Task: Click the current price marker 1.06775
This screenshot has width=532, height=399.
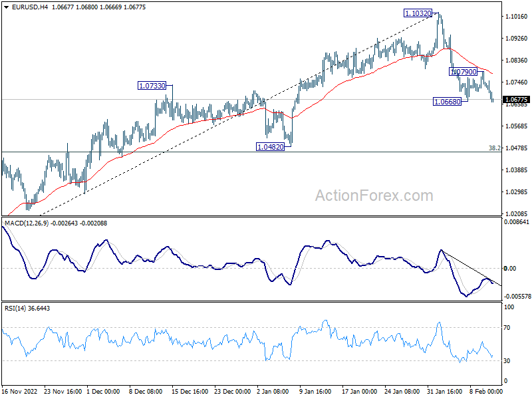Action: tap(516, 99)
